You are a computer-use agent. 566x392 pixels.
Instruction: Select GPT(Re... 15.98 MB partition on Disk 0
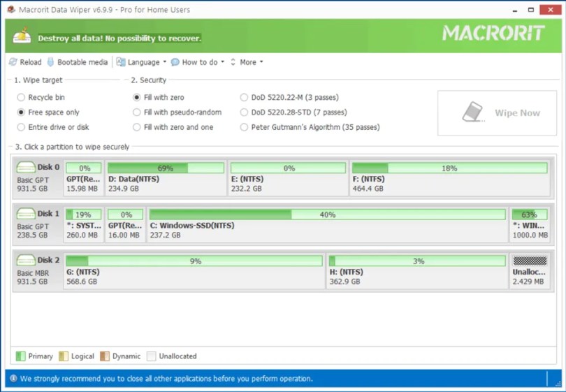coord(84,178)
